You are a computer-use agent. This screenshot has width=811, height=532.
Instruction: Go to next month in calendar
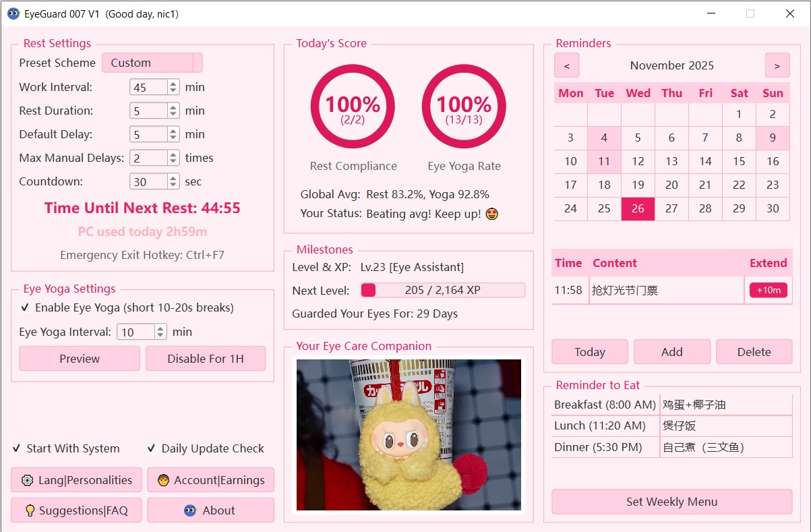click(x=777, y=65)
